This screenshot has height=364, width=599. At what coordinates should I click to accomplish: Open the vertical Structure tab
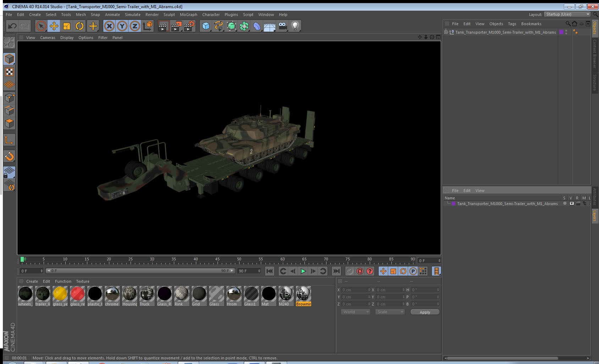point(594,82)
